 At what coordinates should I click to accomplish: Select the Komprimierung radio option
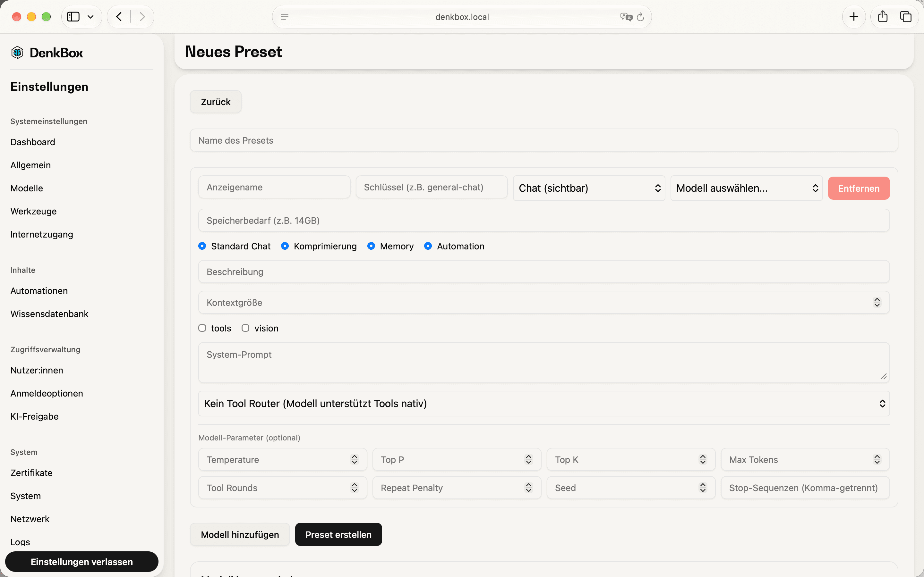coord(285,246)
